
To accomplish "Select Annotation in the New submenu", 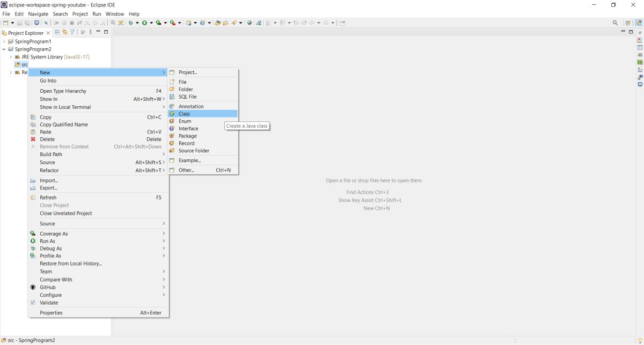I will click(202, 106).
